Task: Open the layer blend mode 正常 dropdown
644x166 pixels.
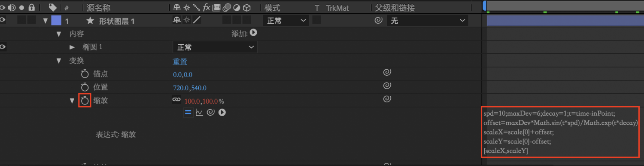Action: tap(286, 20)
